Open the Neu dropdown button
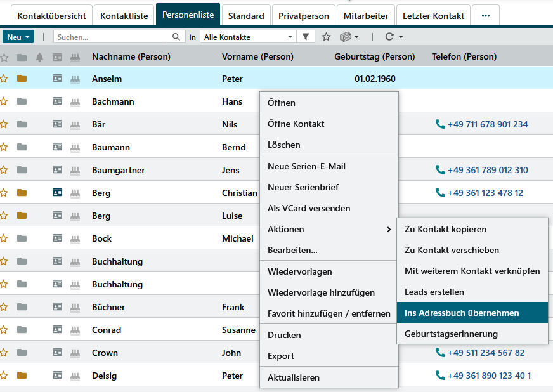Viewport: 553px width, 392px height. coord(18,37)
